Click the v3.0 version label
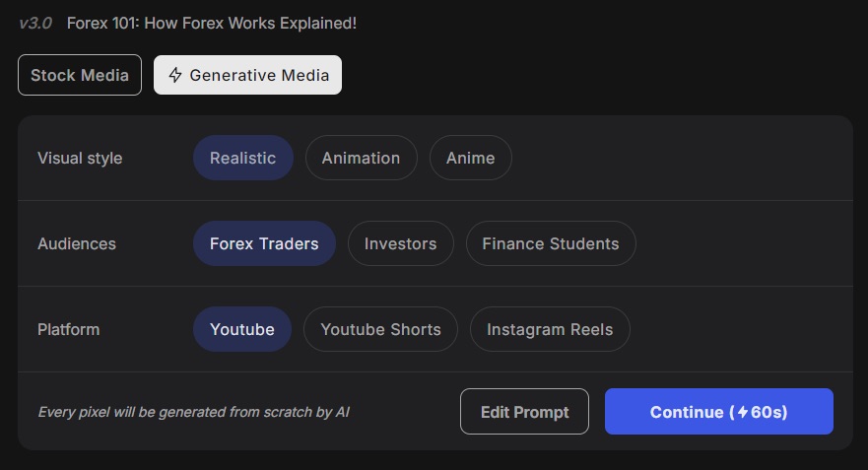Image resolution: width=868 pixels, height=470 pixels. (x=35, y=24)
